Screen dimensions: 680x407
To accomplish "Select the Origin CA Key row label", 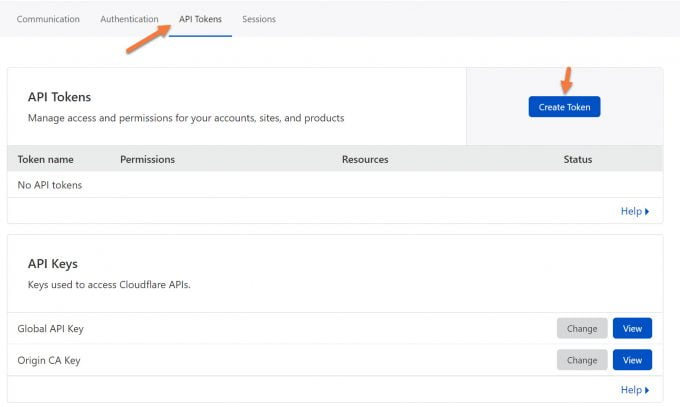I will [49, 360].
